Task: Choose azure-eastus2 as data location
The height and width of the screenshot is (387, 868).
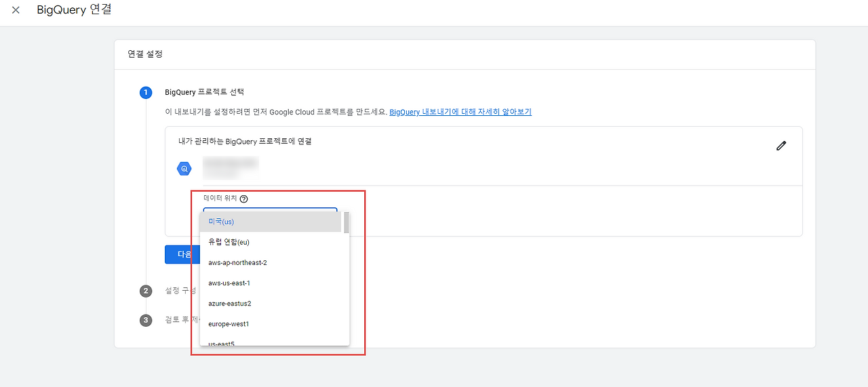Action: click(271, 303)
